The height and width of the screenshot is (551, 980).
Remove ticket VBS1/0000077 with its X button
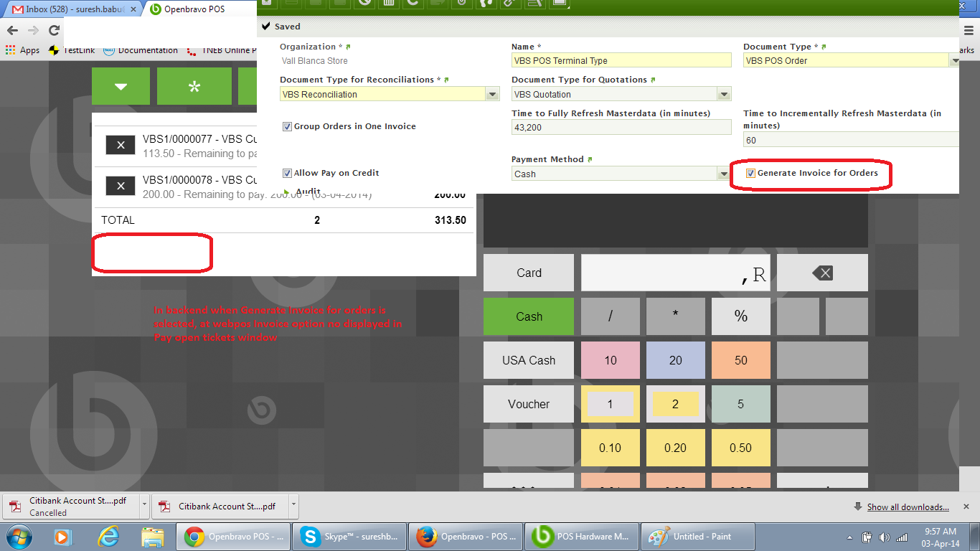click(x=121, y=145)
